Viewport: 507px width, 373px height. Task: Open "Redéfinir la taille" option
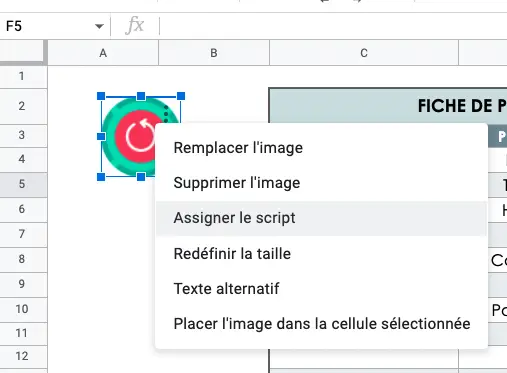click(x=321, y=254)
